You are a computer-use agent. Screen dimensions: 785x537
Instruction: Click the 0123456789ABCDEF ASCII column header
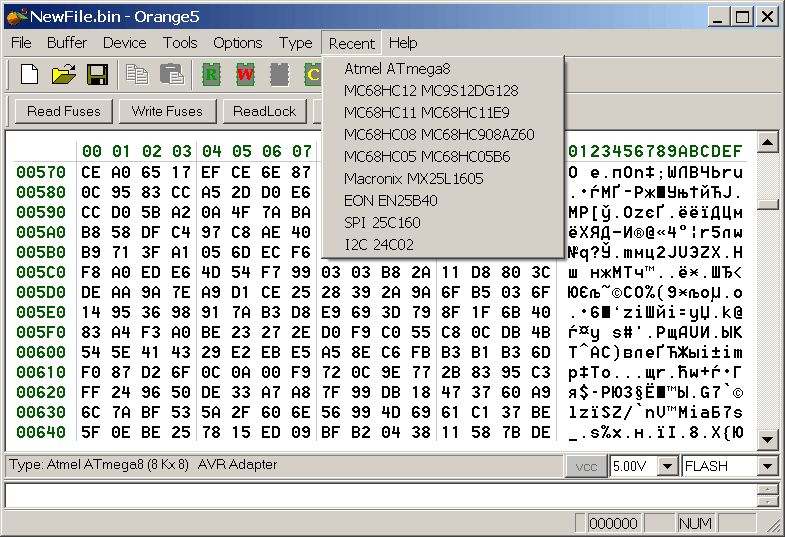[x=655, y=151]
